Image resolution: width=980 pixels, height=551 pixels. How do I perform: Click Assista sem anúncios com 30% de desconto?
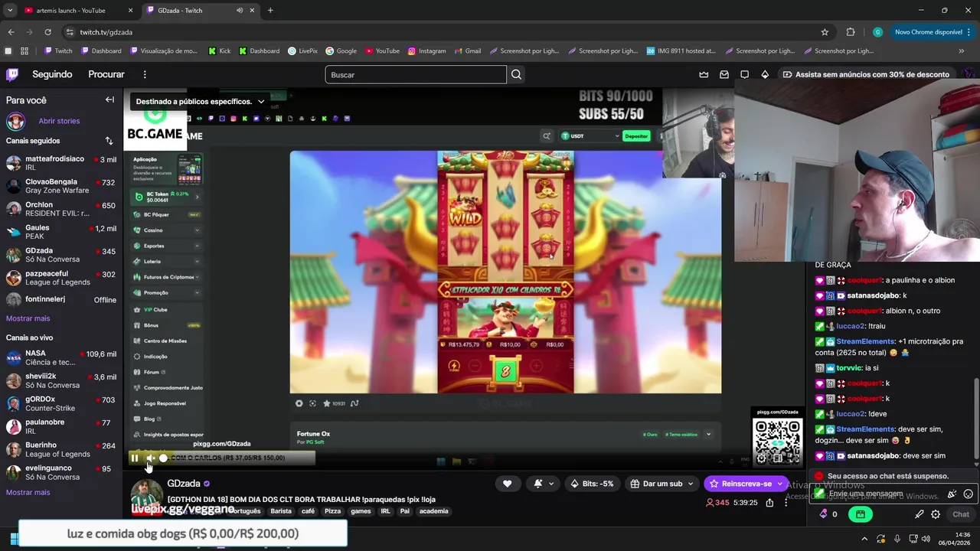click(x=866, y=74)
